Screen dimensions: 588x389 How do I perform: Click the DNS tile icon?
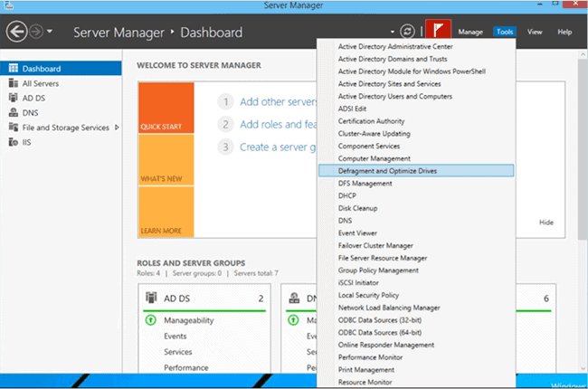pos(294,298)
